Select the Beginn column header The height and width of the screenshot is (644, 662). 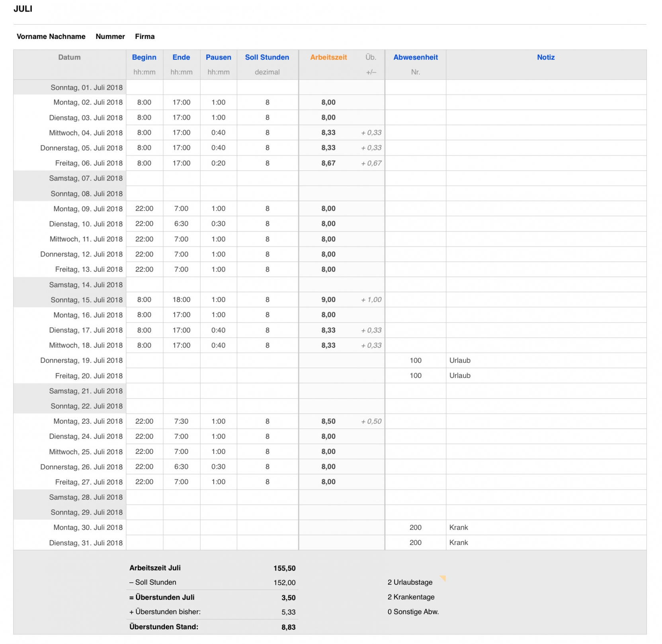(x=144, y=57)
